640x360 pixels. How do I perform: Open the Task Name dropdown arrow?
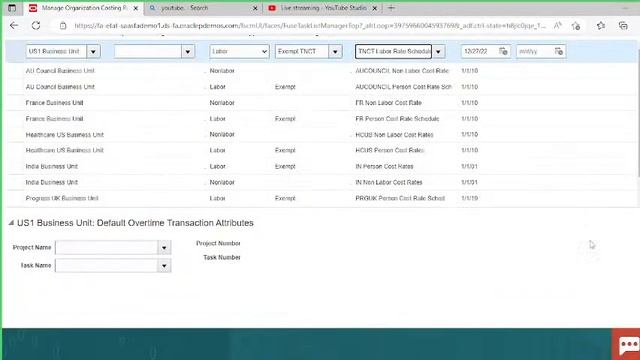pyautogui.click(x=164, y=266)
